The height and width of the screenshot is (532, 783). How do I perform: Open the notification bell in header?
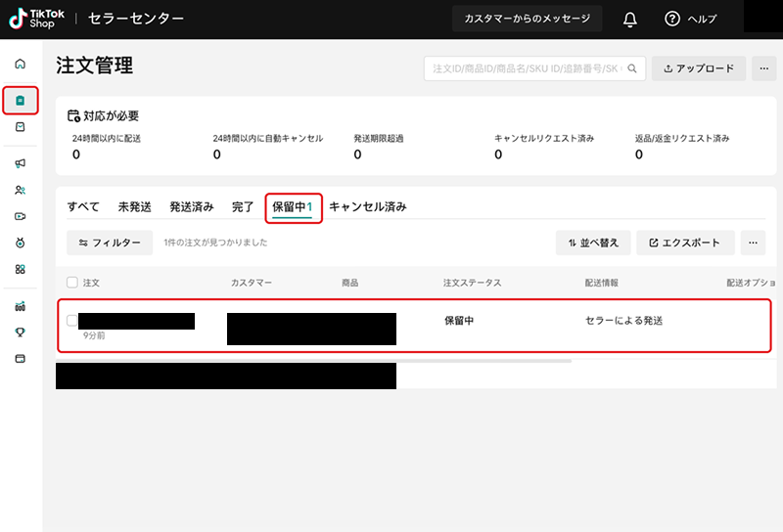click(x=630, y=20)
